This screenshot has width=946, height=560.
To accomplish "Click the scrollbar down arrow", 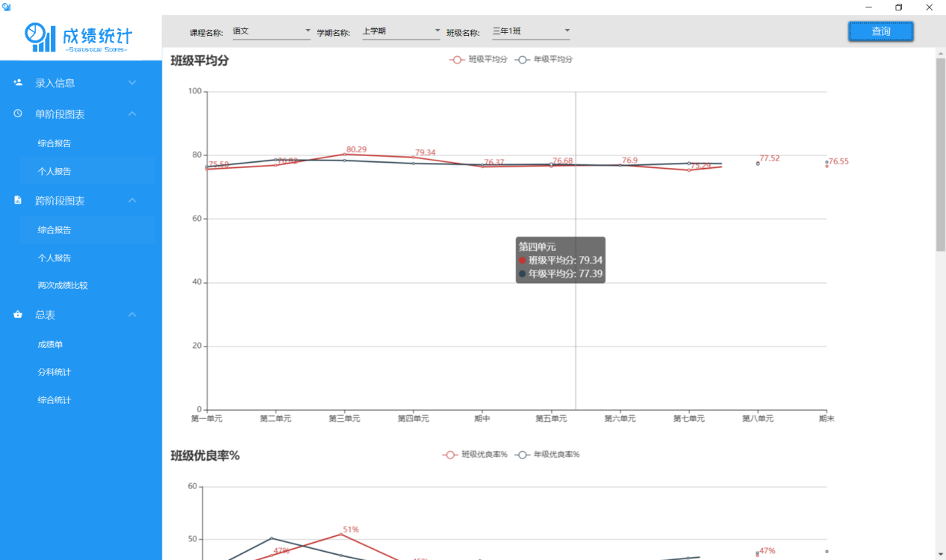I will click(x=941, y=554).
